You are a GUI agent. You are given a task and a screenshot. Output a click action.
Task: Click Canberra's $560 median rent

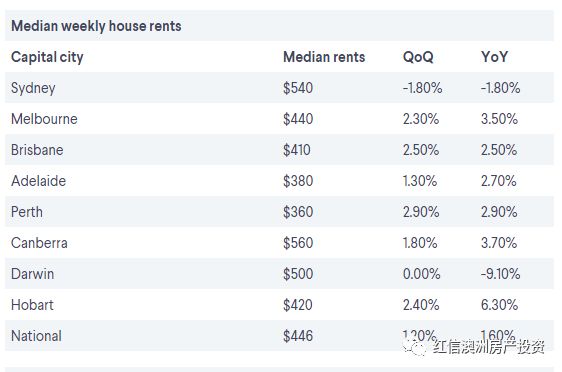click(x=298, y=243)
